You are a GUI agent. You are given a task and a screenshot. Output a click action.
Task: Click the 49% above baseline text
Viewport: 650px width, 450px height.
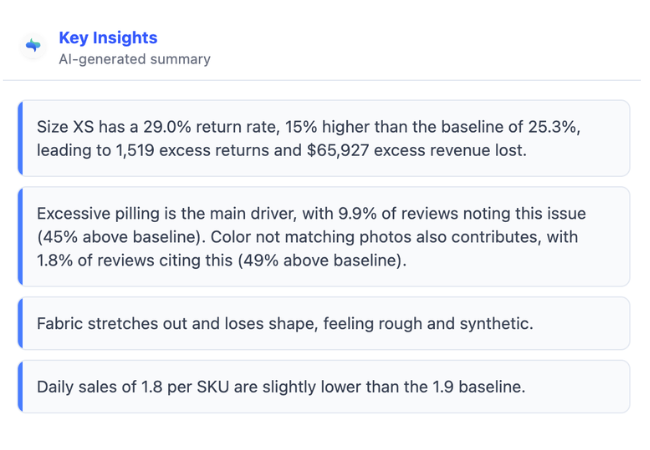click(322, 261)
